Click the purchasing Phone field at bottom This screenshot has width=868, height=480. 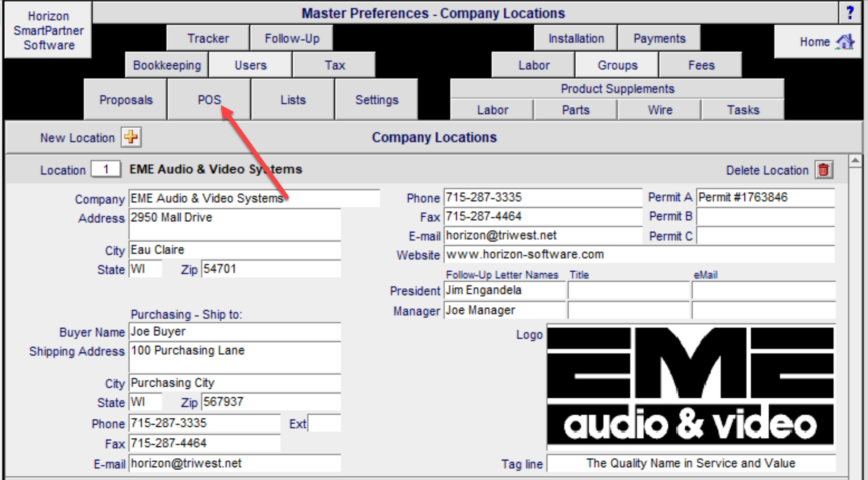(205, 423)
